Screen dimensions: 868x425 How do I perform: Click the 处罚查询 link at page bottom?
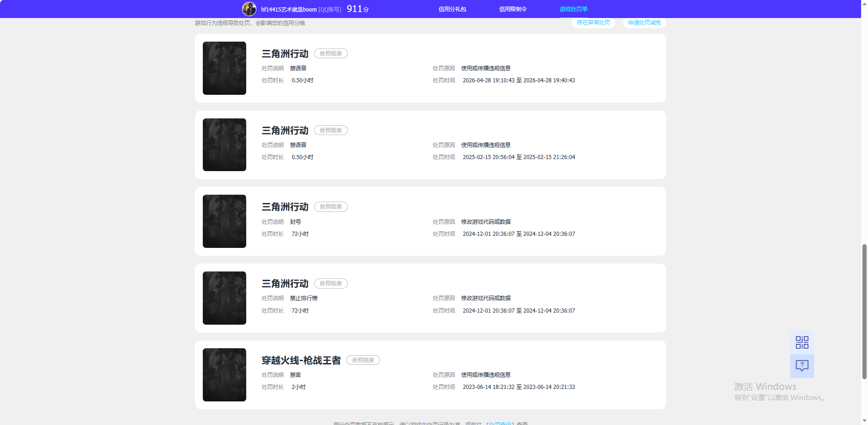(x=500, y=423)
